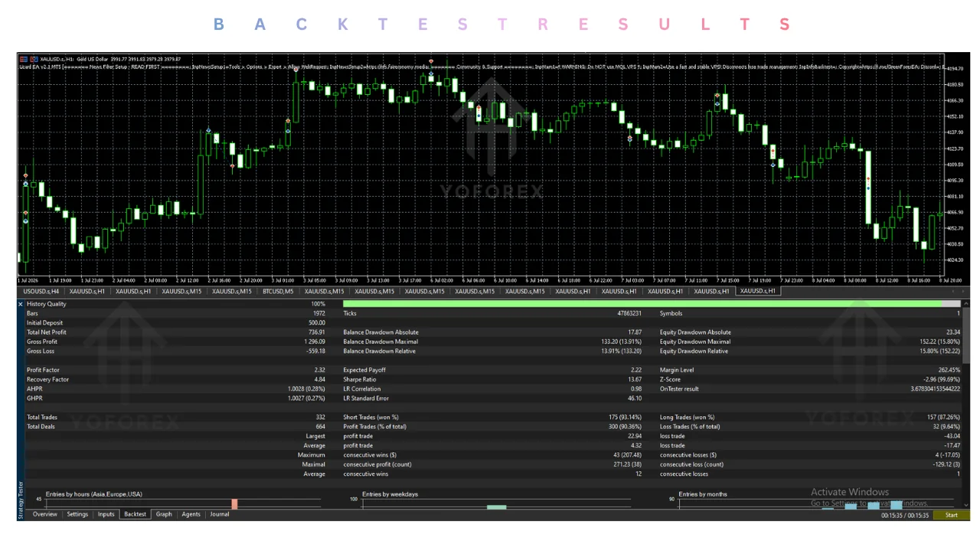Select the Equity Drawdown Absolute value 23.34
This screenshot has width=980, height=551.
pyautogui.click(x=953, y=332)
